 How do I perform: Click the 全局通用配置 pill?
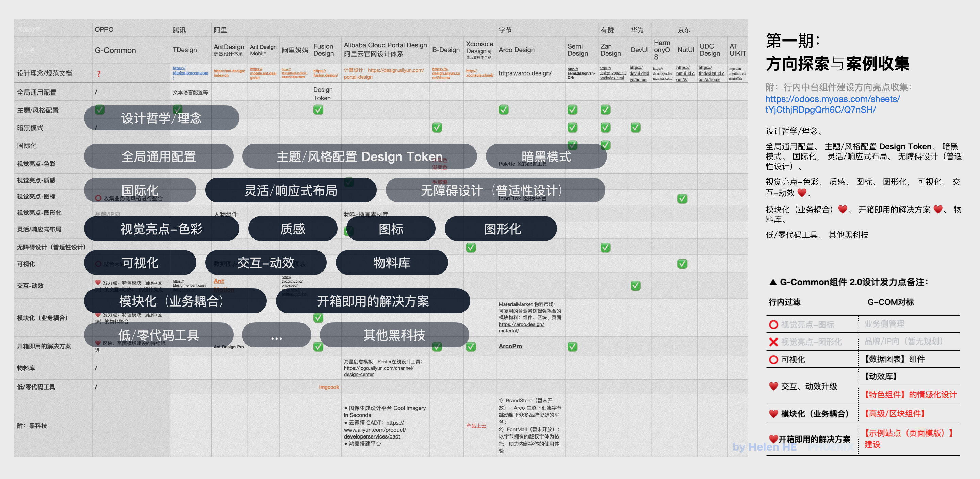coord(159,156)
